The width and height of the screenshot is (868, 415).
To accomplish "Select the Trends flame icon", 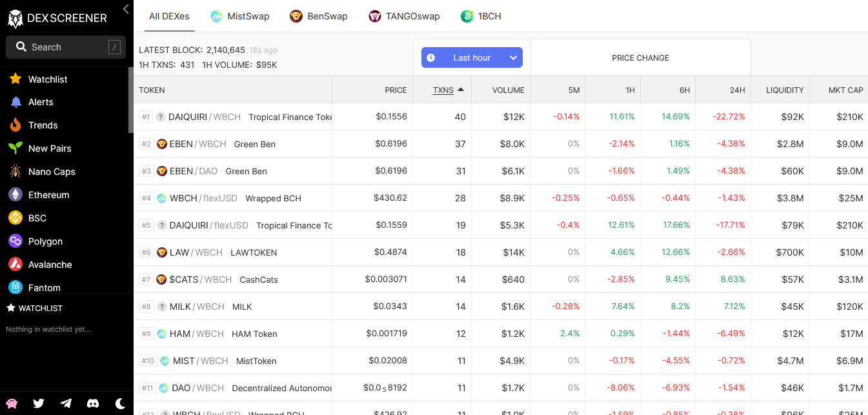I will point(15,125).
